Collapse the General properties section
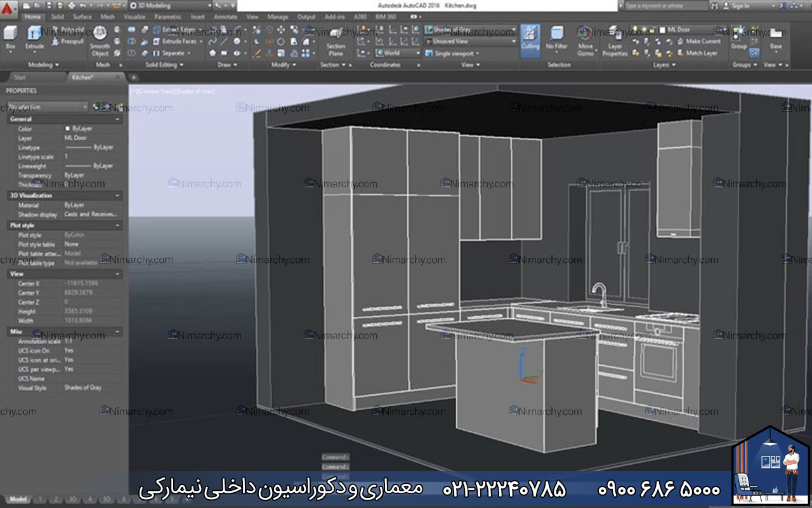The height and width of the screenshot is (508, 812). point(117,119)
